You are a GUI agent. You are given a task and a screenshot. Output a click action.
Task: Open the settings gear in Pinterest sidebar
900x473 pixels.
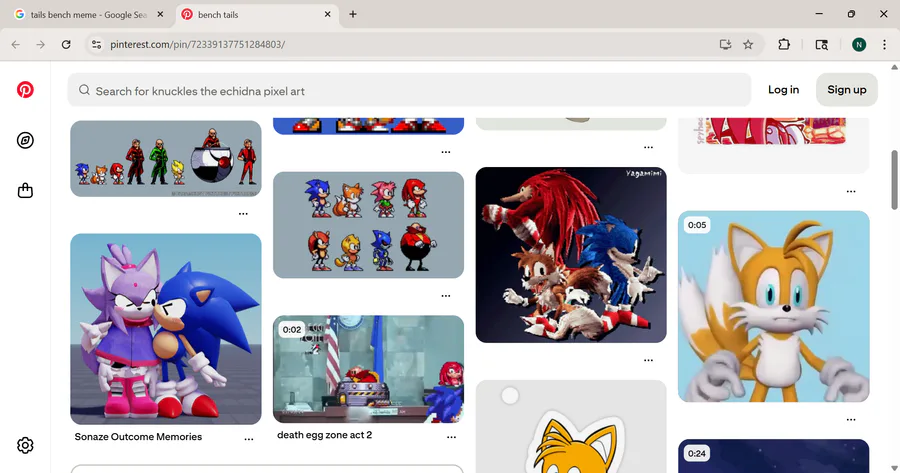[25, 445]
